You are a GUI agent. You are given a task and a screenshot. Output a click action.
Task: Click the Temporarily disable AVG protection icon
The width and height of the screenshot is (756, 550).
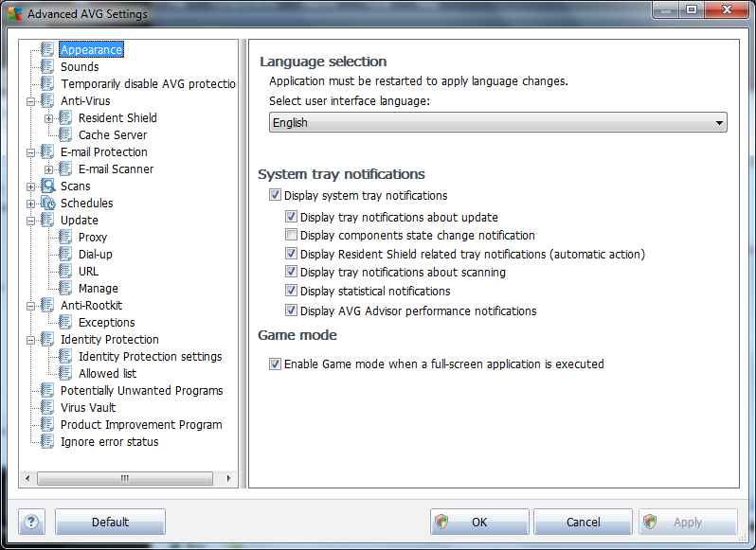coord(47,83)
